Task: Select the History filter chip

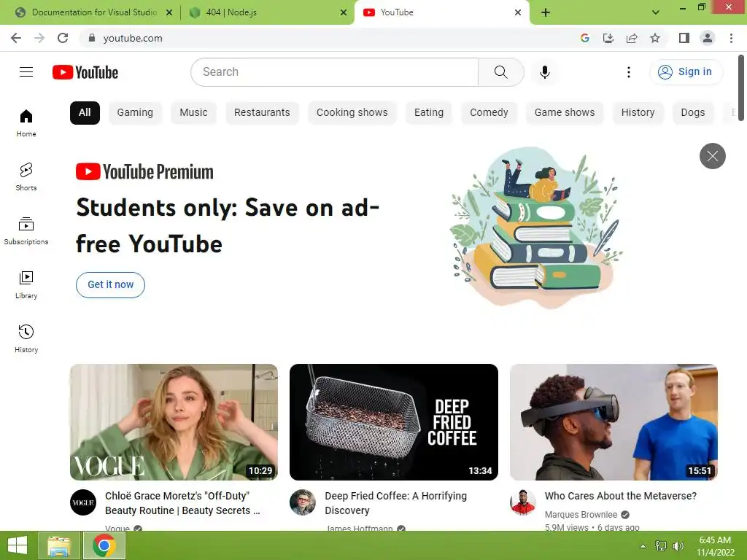Action: pos(638,113)
